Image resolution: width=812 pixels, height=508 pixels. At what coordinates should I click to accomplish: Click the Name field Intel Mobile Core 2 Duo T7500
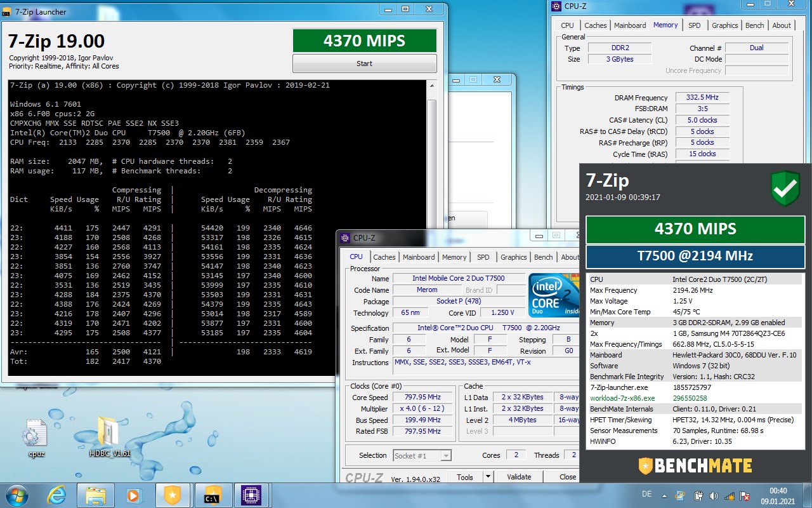[x=459, y=278]
